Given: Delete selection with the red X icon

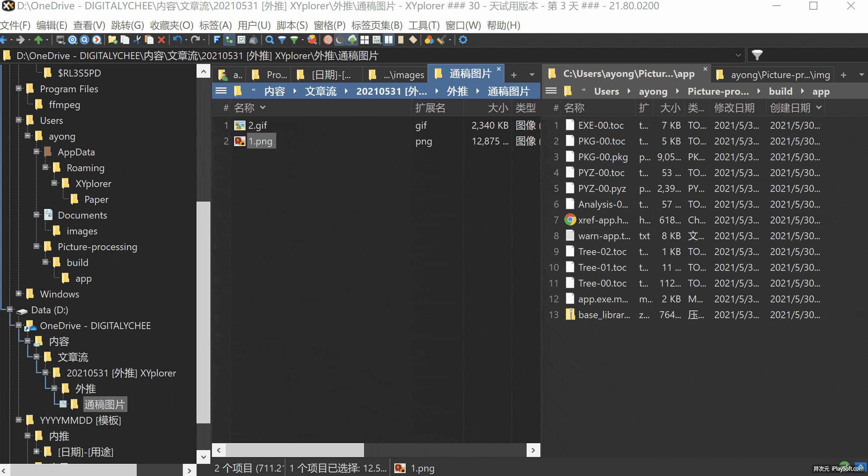Looking at the screenshot, I should [161, 40].
